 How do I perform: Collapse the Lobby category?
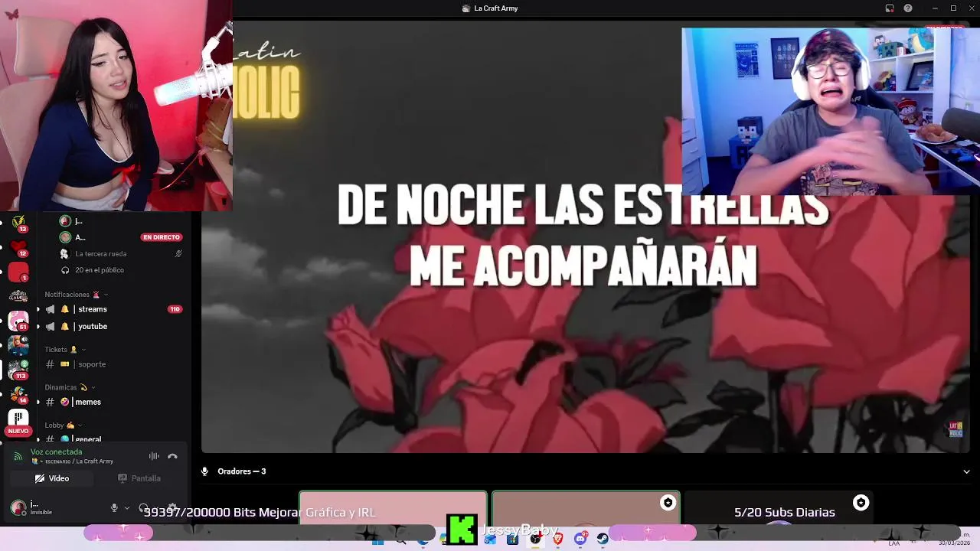click(63, 425)
